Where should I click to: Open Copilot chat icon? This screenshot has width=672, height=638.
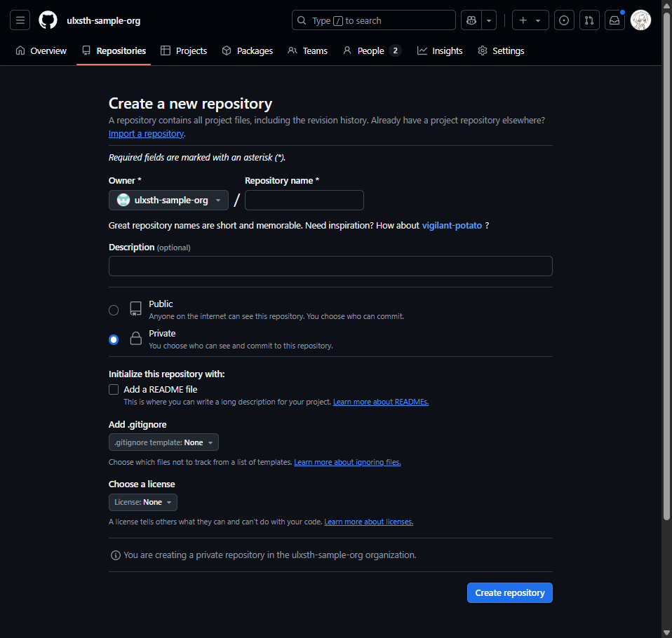point(471,20)
